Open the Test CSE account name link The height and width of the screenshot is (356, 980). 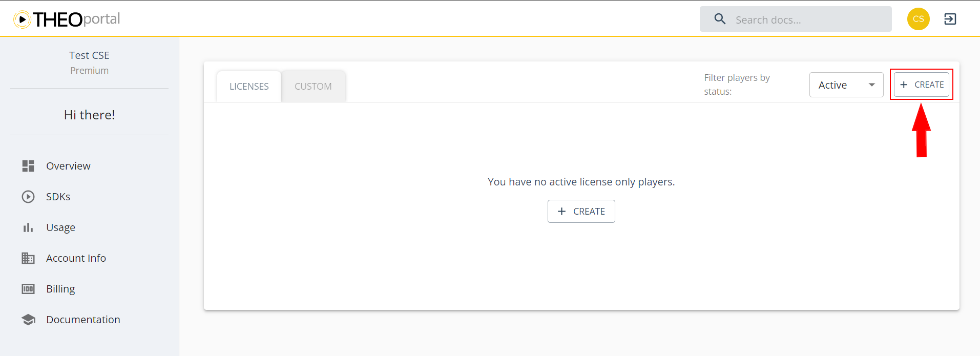click(x=89, y=55)
